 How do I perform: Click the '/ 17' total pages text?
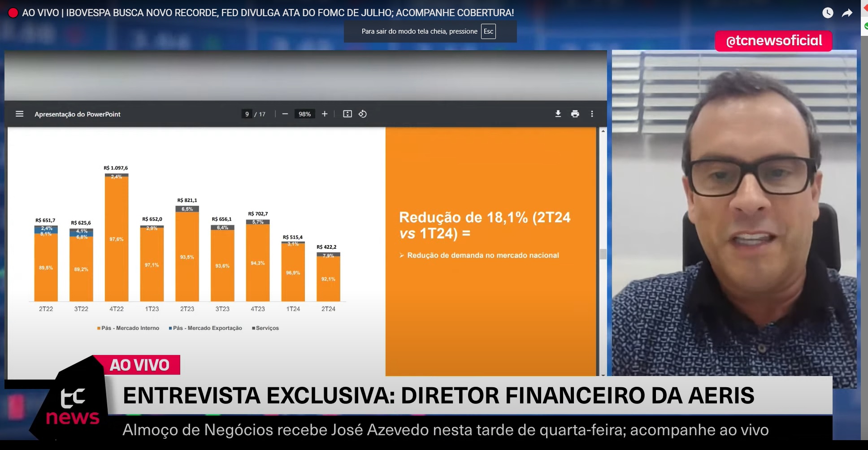click(260, 114)
